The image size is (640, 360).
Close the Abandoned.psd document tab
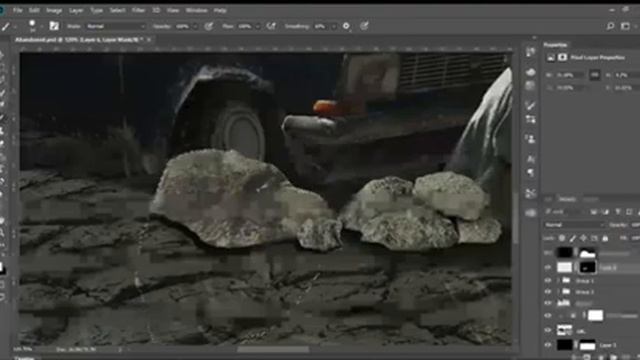point(149,40)
